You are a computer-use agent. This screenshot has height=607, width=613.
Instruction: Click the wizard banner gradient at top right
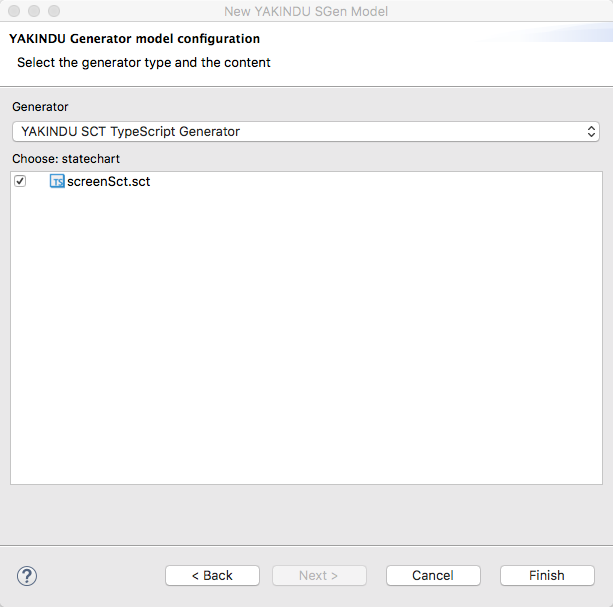tap(555, 33)
